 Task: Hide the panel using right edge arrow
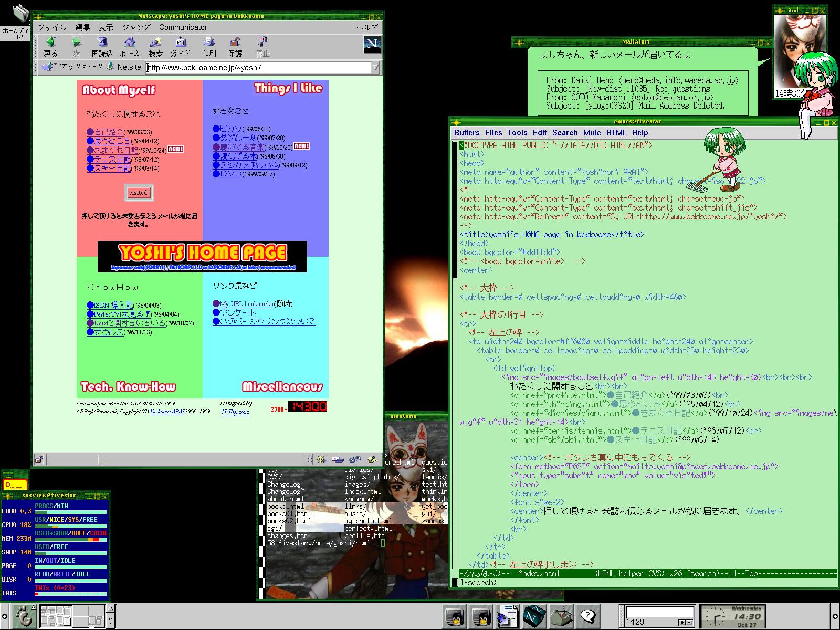click(835, 616)
